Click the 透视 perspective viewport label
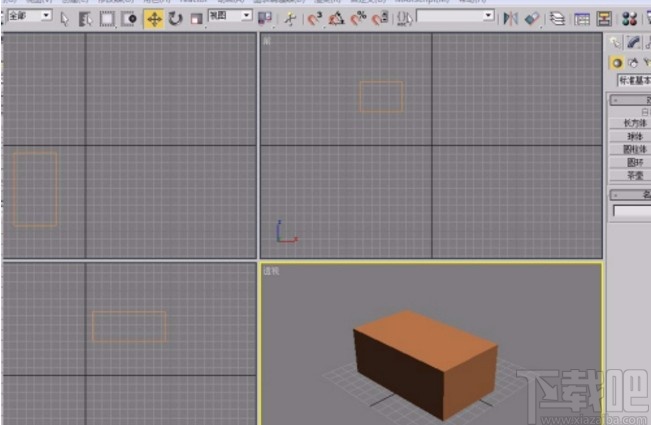The image size is (651, 425). 271,271
